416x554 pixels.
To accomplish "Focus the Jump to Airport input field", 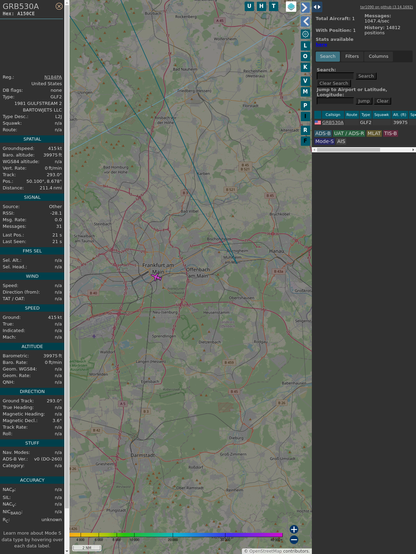I will 335,101.
